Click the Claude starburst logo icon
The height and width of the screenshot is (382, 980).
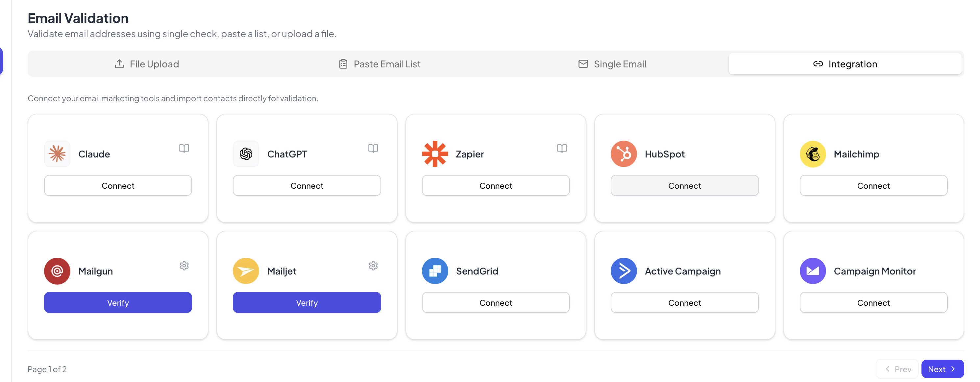[x=57, y=154]
